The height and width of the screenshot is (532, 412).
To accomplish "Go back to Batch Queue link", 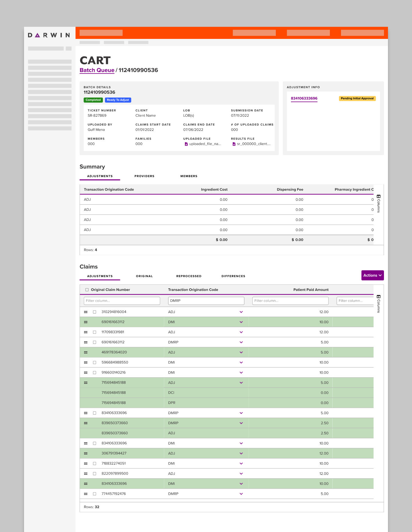I will pos(97,70).
